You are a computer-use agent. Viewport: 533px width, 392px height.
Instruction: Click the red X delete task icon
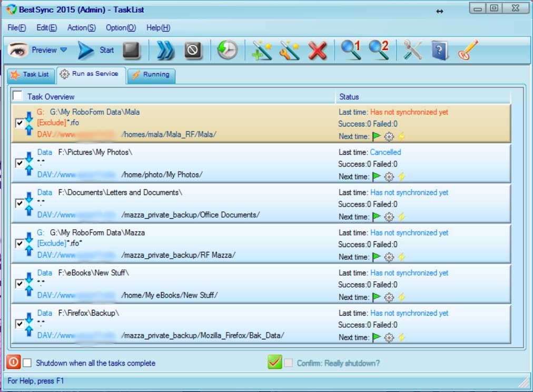[318, 51]
